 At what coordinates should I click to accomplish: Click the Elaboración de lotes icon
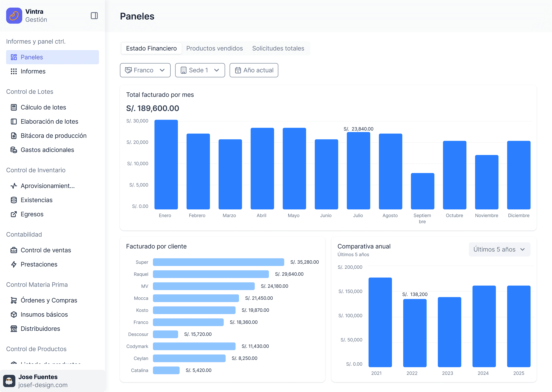pos(14,122)
